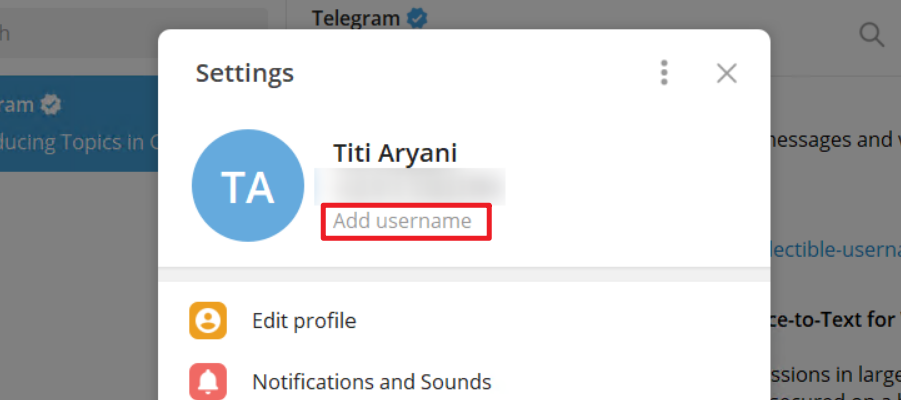Open Notifications and Sounds settings
Viewport: 901px width, 400px height.
(x=464, y=381)
